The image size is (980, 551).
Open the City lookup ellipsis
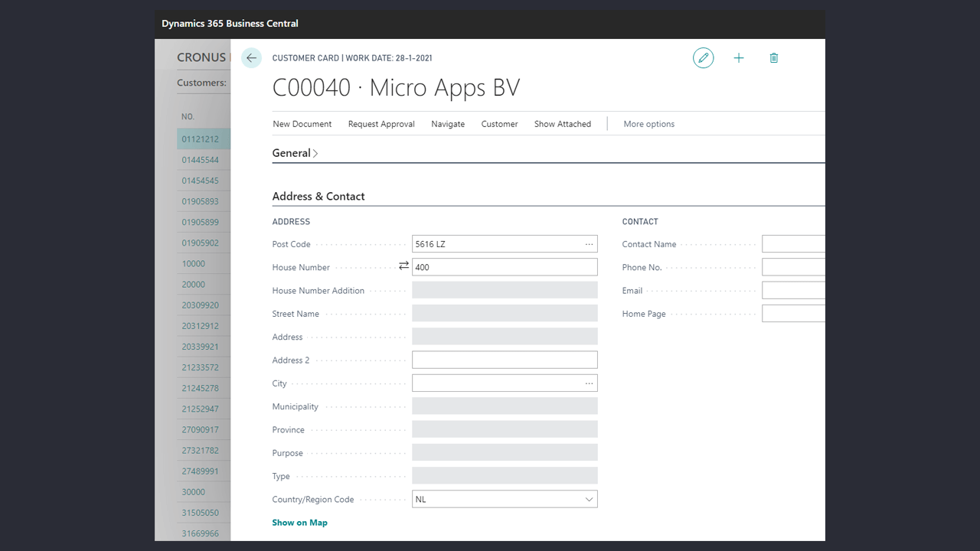(589, 383)
